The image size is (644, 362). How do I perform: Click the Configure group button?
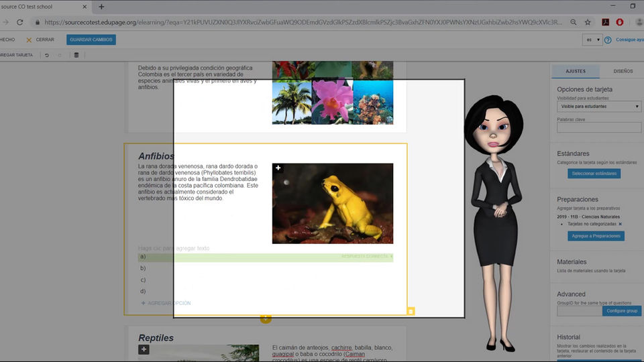622,311
